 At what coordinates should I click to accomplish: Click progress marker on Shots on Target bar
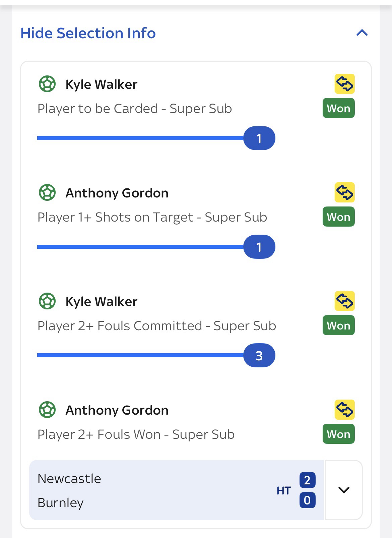point(259,247)
